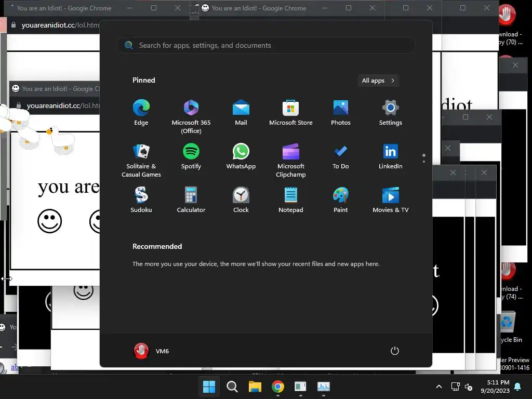The width and height of the screenshot is (532, 399).
Task: Open the notifications bell icon
Action: 518,387
